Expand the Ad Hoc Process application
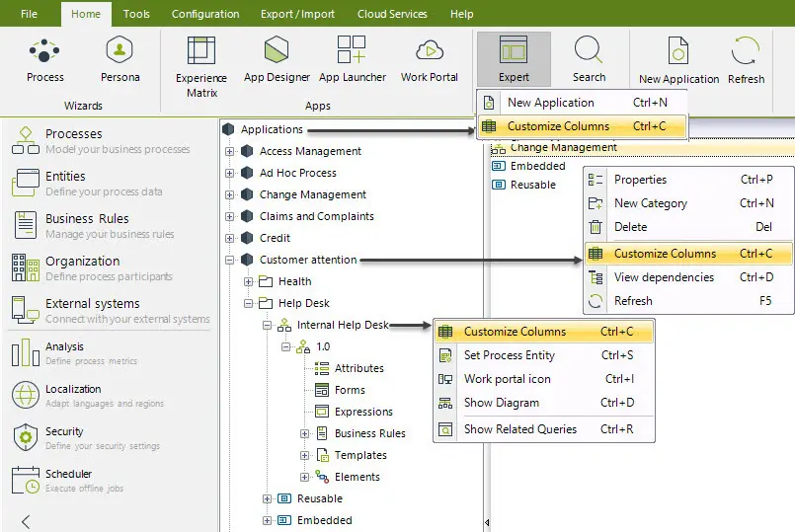 coord(230,174)
